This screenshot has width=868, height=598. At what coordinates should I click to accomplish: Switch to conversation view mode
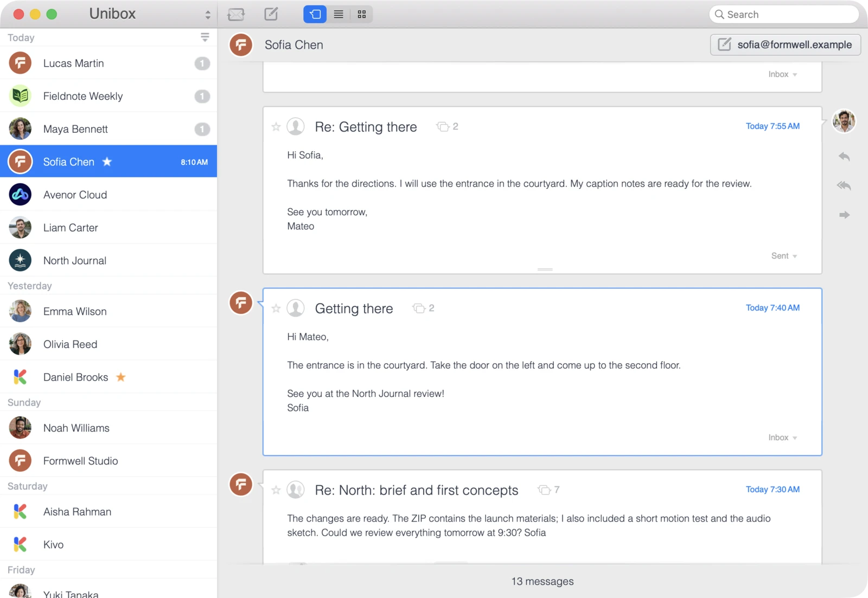[x=315, y=14]
